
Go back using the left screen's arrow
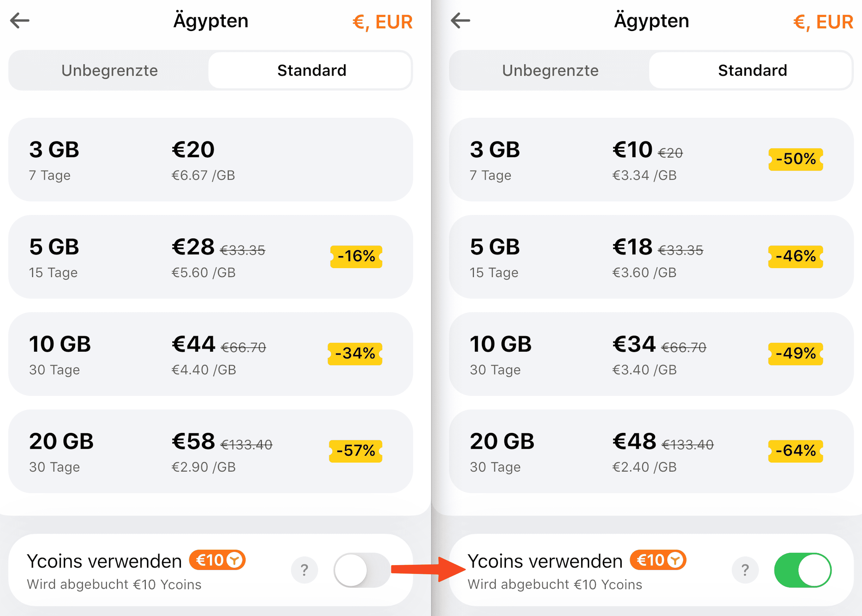click(x=20, y=21)
